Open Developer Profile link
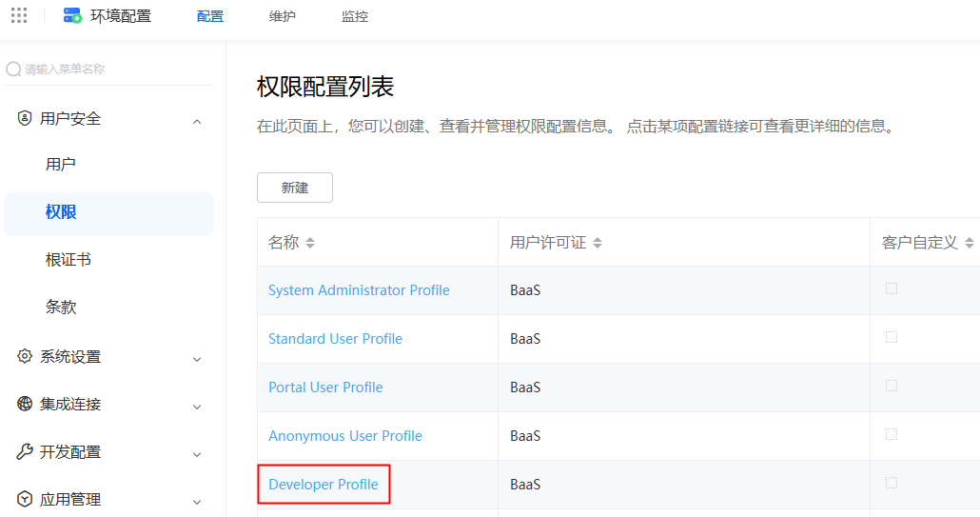The width and height of the screenshot is (980, 517). click(x=323, y=485)
